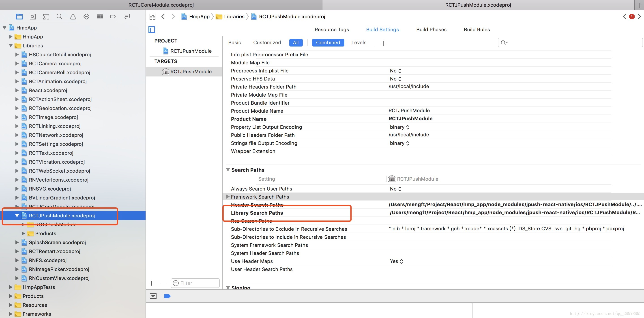Switch to Build Phases tab
Viewport: 644px width, 318px height.
coord(431,29)
